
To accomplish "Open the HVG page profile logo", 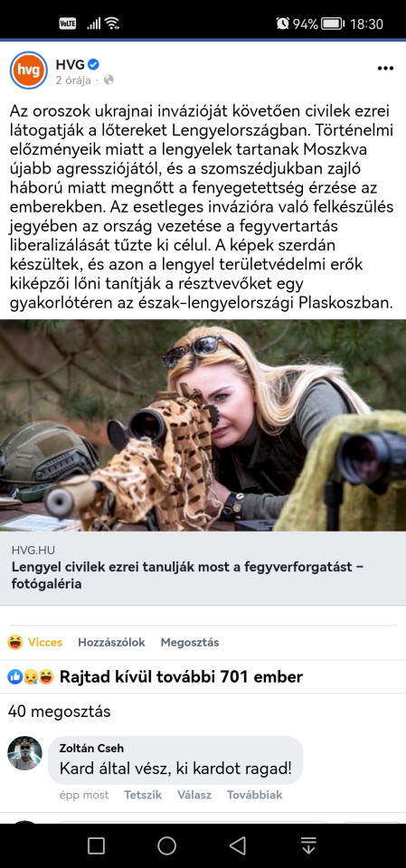I will [x=29, y=71].
